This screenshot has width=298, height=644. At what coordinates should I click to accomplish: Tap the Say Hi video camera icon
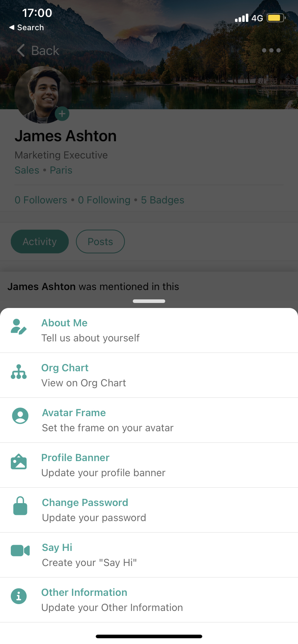click(20, 551)
